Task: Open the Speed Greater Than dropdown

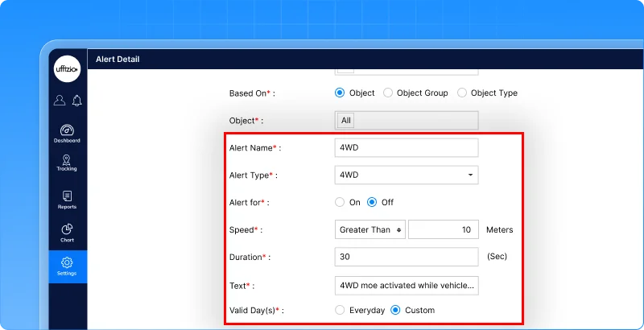Action: [370, 229]
